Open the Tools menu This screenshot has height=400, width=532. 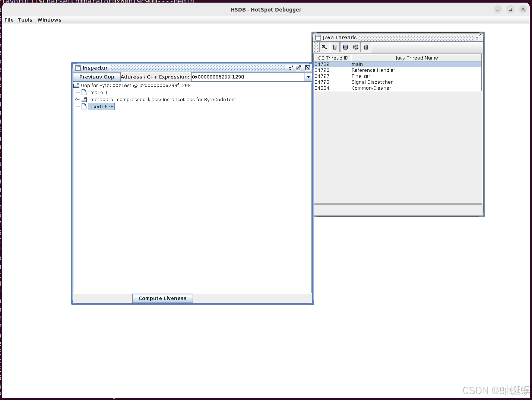(25, 20)
